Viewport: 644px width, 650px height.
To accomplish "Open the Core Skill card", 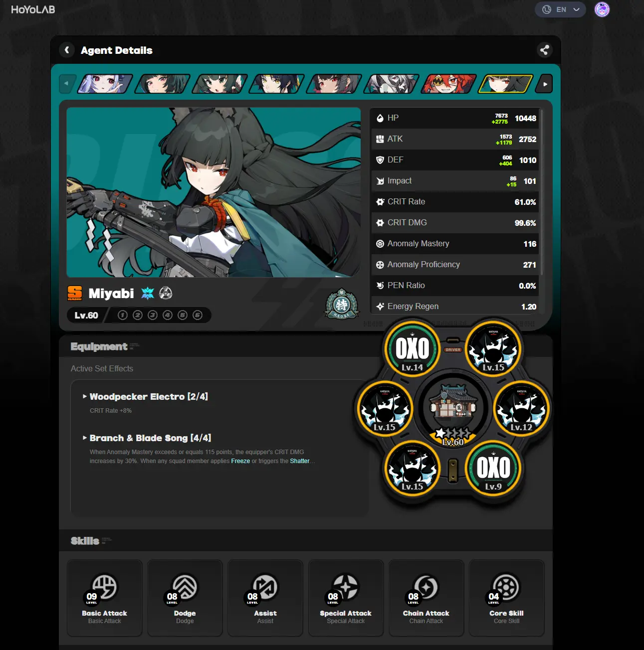I will 507,598.
